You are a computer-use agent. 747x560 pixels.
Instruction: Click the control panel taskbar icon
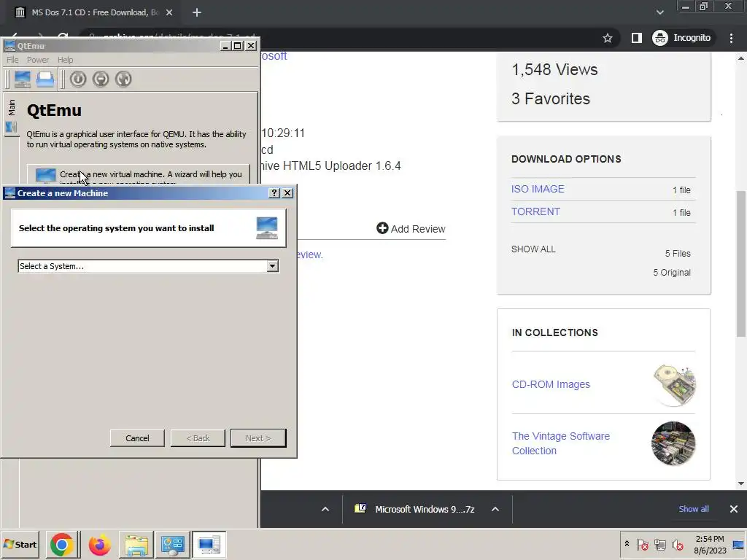tap(172, 545)
